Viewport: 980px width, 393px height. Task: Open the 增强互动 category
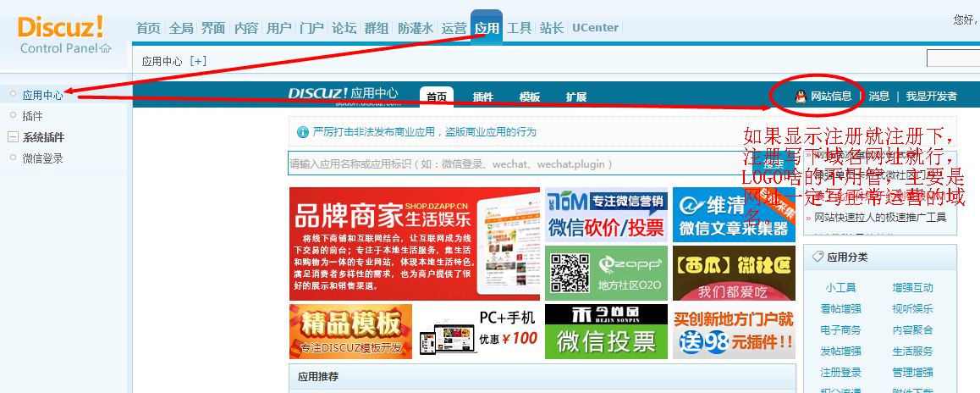tap(912, 288)
